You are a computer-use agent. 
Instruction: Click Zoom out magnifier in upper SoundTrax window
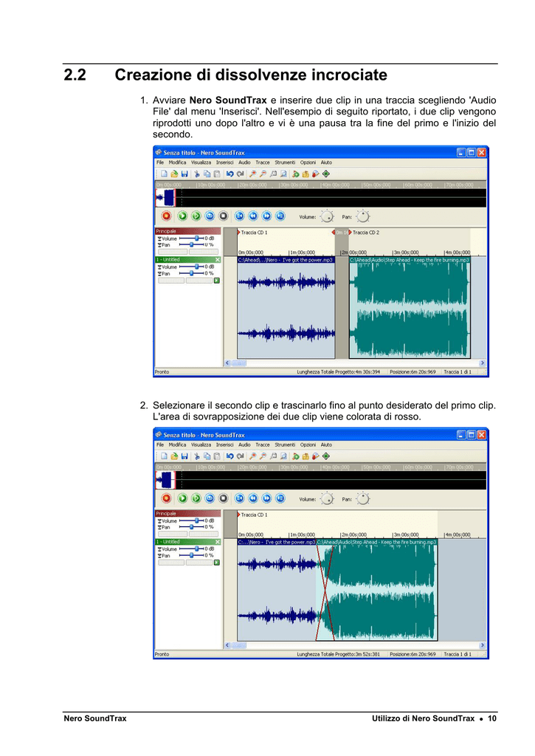pos(263,174)
